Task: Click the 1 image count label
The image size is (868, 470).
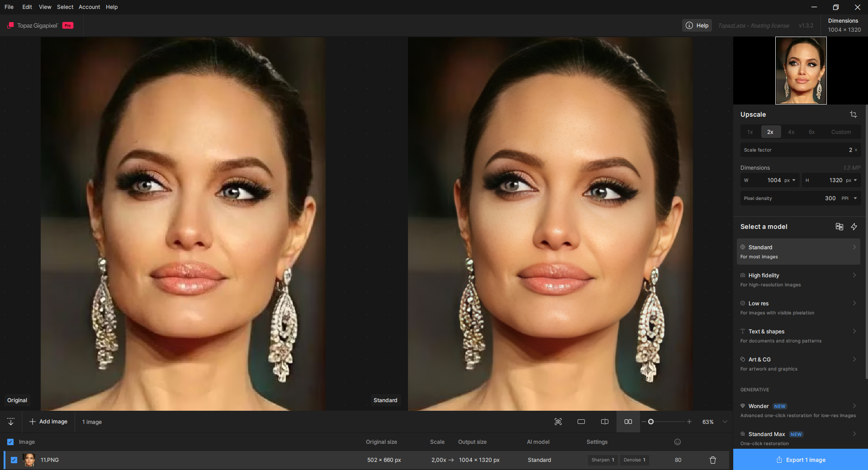Action: coord(92,422)
